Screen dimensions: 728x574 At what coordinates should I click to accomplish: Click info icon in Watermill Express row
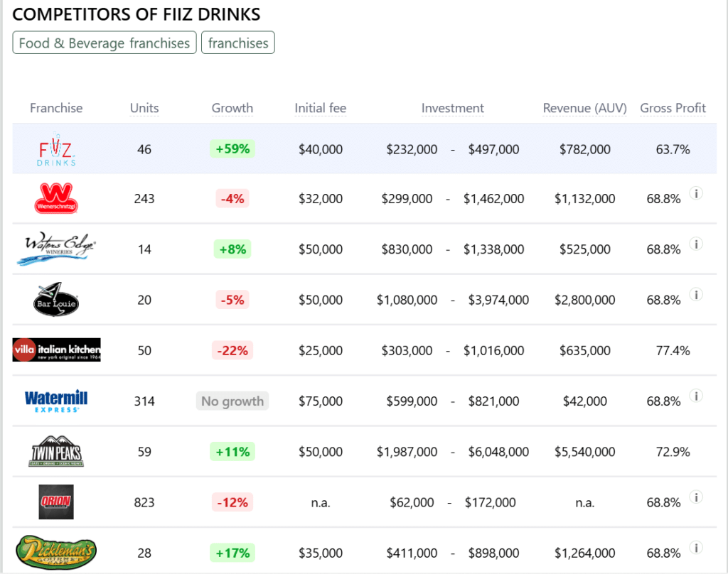pos(696,396)
